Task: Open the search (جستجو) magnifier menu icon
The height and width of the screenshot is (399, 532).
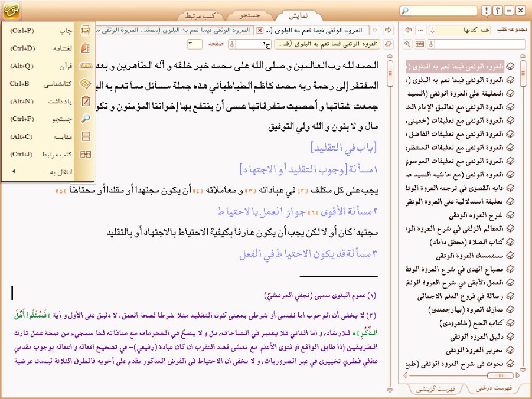Action: 86,119
